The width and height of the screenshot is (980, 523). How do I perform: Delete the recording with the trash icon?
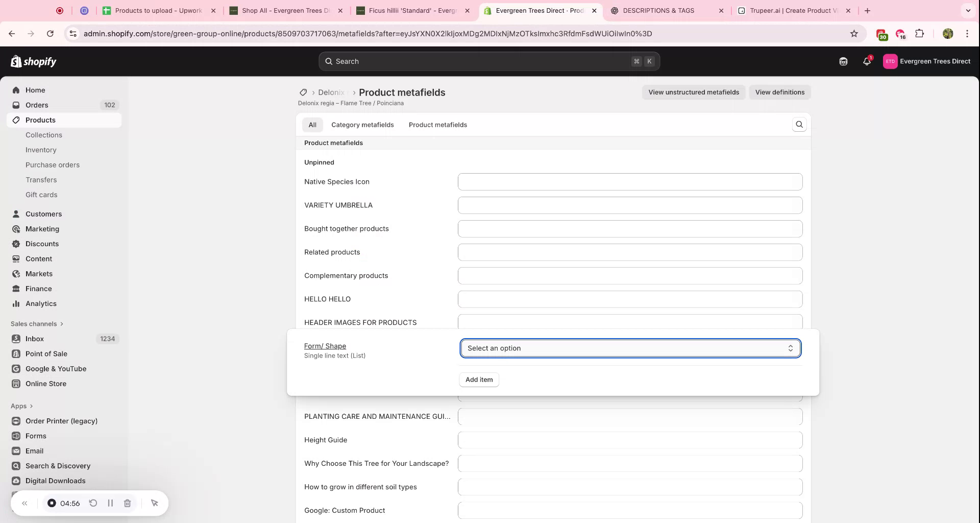coord(128,503)
